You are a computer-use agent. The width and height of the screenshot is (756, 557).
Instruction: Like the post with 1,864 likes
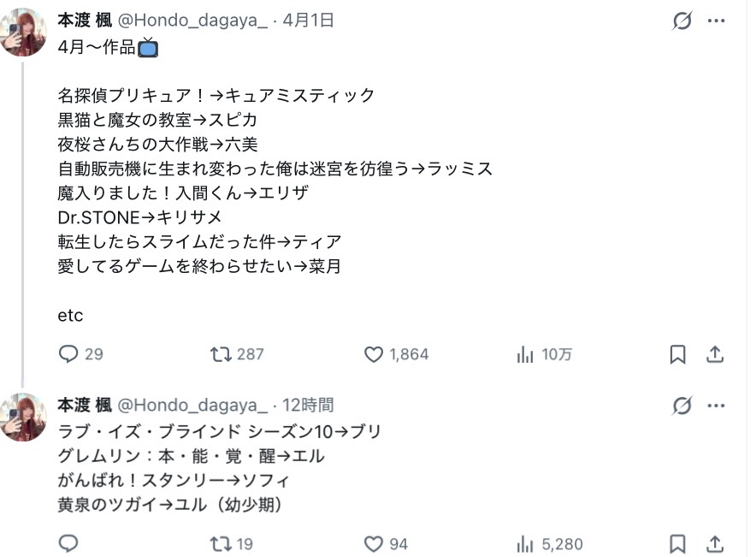374,354
